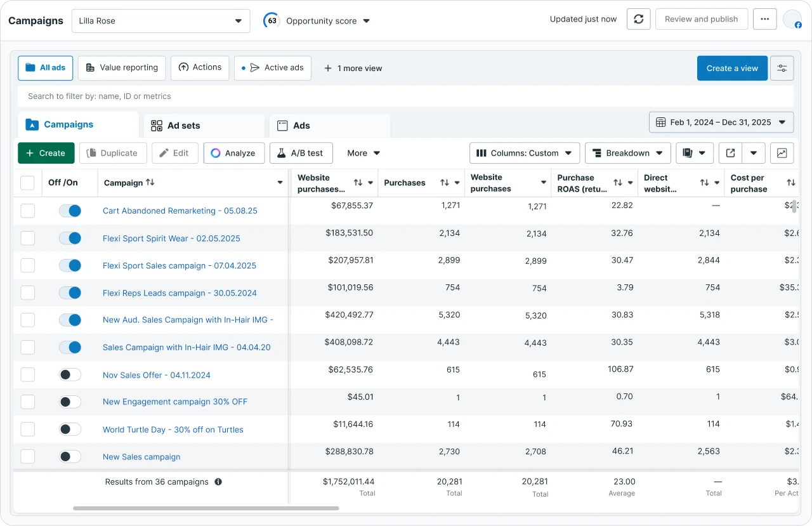Switch to the Ads tab

tap(329, 126)
